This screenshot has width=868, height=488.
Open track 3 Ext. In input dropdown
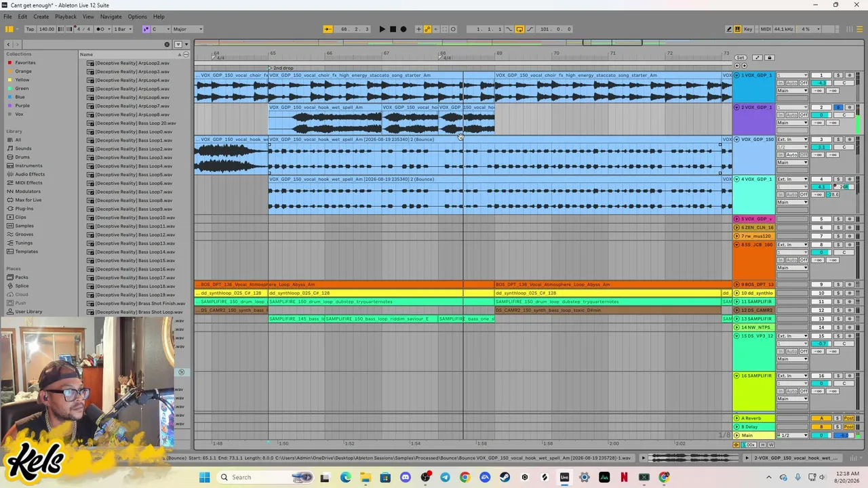pyautogui.click(x=792, y=140)
